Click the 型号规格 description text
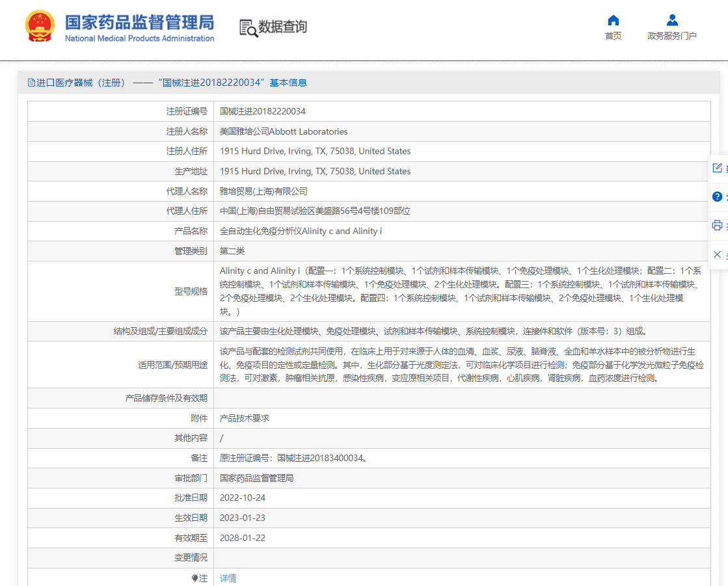Image resolution: width=728 pixels, height=586 pixels. 461,291
